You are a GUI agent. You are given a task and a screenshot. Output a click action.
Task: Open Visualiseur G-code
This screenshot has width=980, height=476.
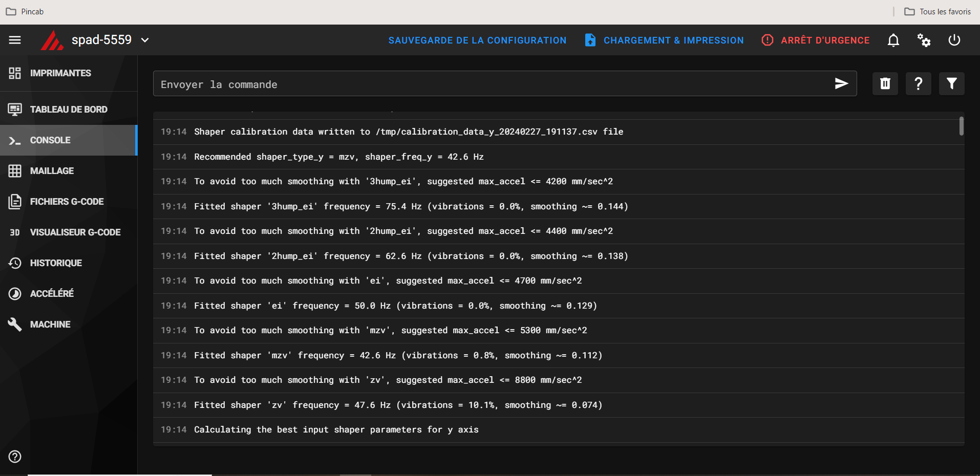coord(69,232)
